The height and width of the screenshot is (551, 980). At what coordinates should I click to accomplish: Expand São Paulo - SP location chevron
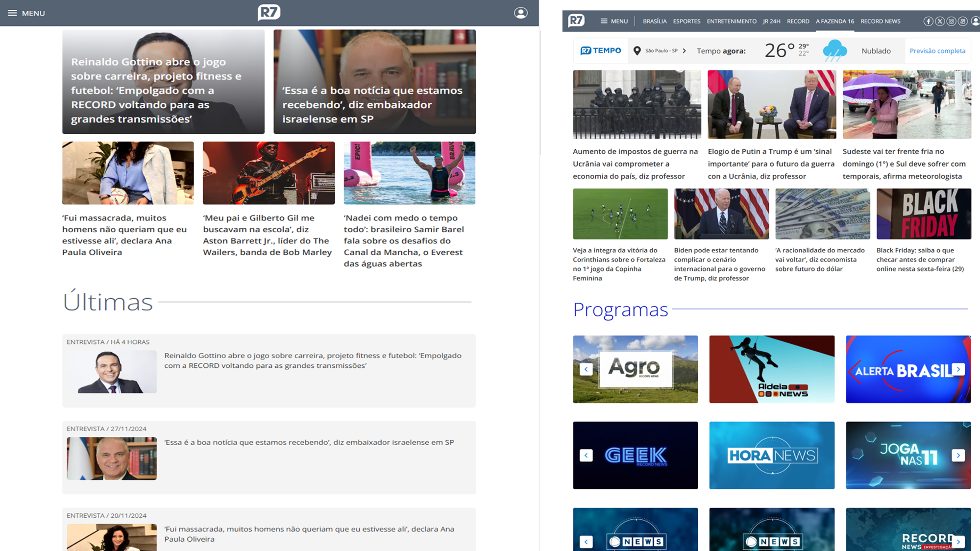pos(685,51)
